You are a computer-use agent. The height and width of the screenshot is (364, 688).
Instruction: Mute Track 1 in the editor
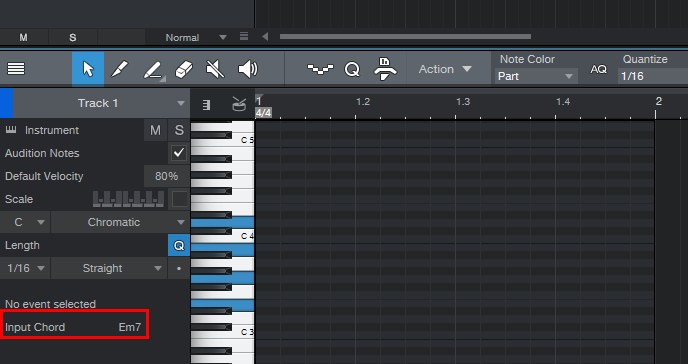pyautogui.click(x=155, y=130)
